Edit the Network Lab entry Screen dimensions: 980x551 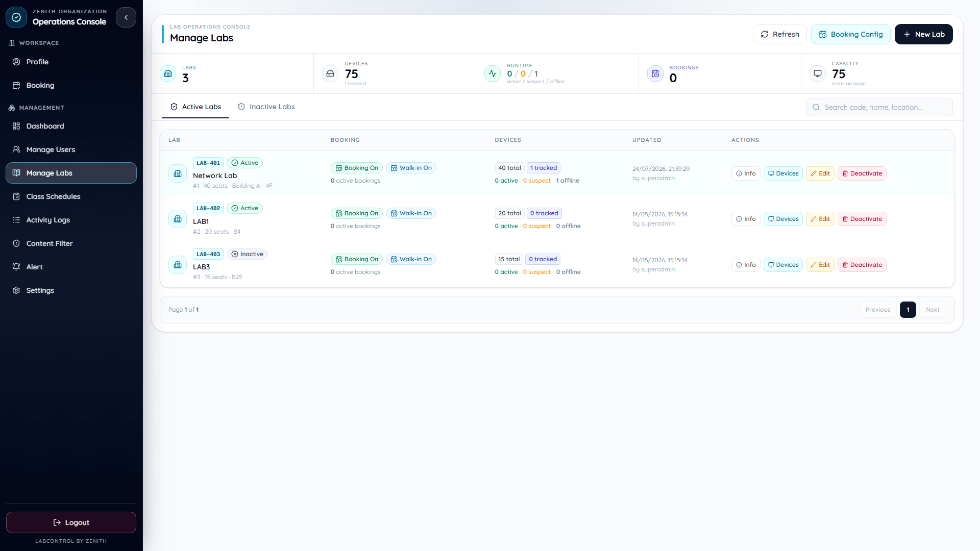pyautogui.click(x=820, y=173)
